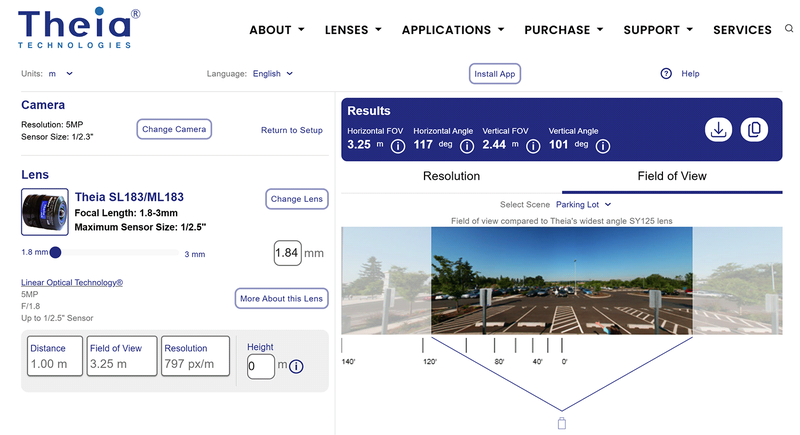Click the focal length 1.84 mm field
Viewport: 800px width, 435px height.
point(287,253)
